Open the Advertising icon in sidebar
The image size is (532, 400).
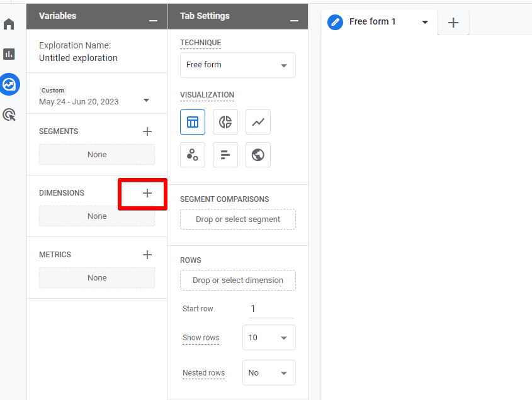point(9,114)
